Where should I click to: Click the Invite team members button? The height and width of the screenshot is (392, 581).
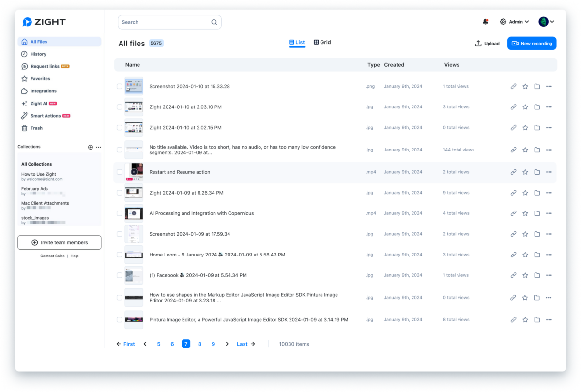59,242
